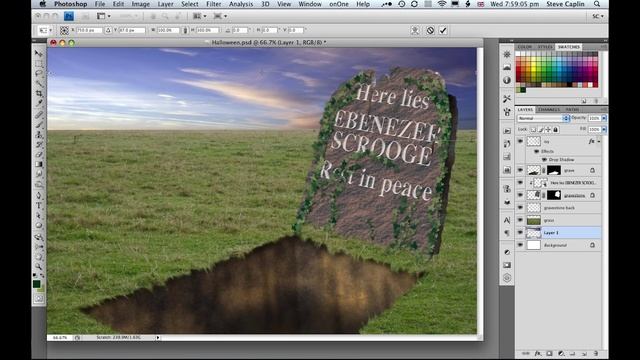Screen dimensions: 640x360
Task: Select the Clone Stamp tool
Action: coord(39,134)
